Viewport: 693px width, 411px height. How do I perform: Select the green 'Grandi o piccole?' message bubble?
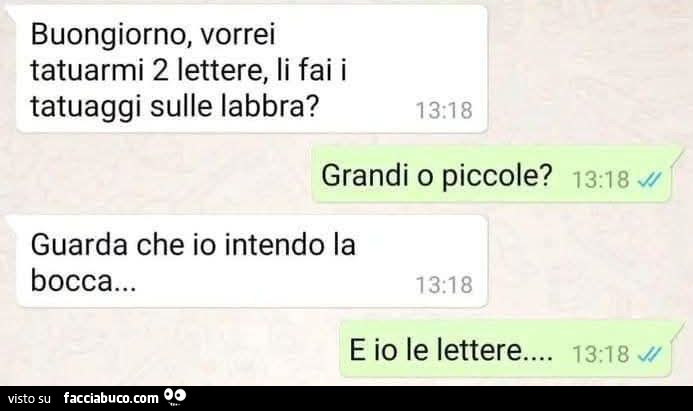(x=492, y=174)
